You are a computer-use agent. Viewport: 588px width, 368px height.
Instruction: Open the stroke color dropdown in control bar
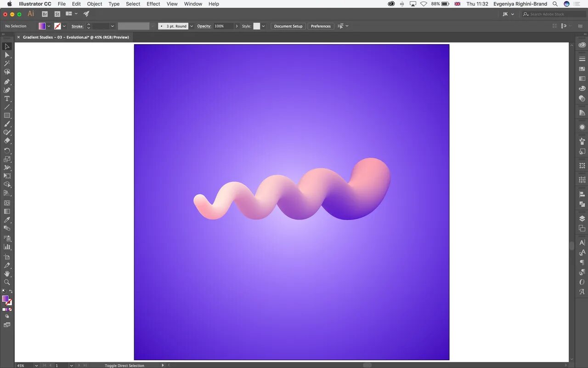click(x=64, y=26)
